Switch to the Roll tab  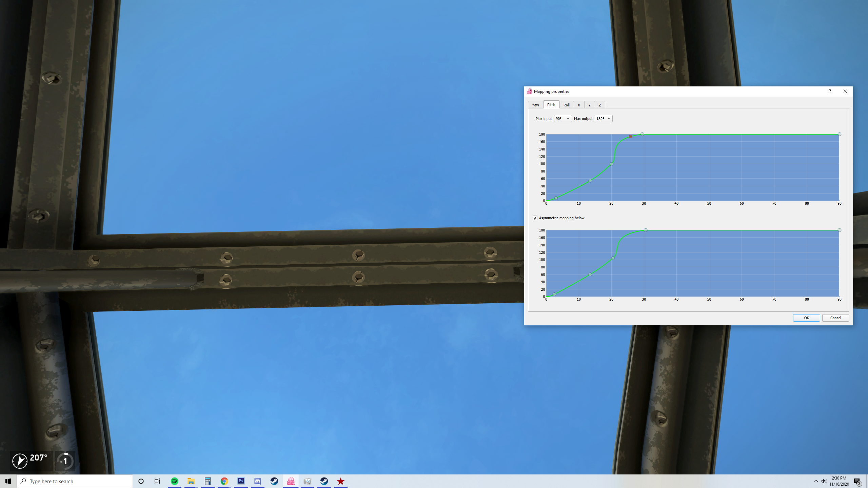[x=566, y=105]
